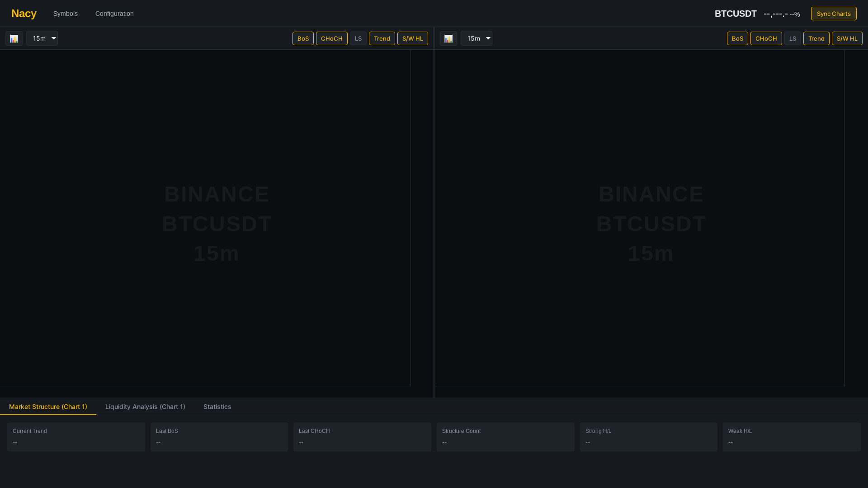868x488 pixels.
Task: Click the Last BoS card
Action: [x=219, y=437]
